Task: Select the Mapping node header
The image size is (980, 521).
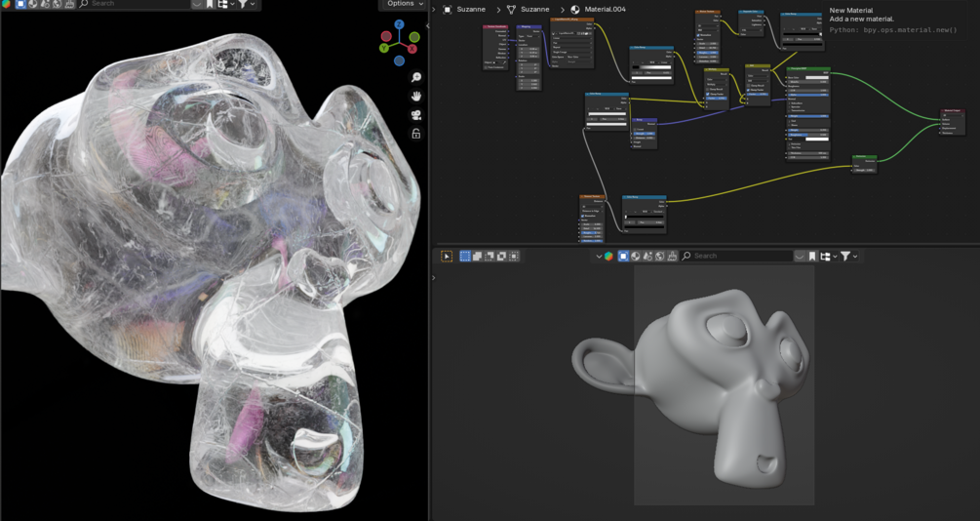Action: pos(529,27)
